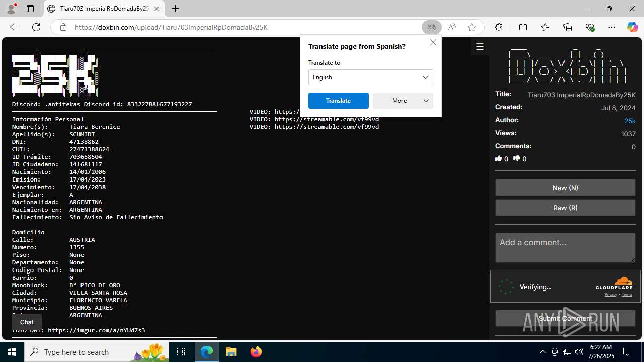Toggle the page hamburger menu
Viewport: 644px width, 362px height.
480,47
